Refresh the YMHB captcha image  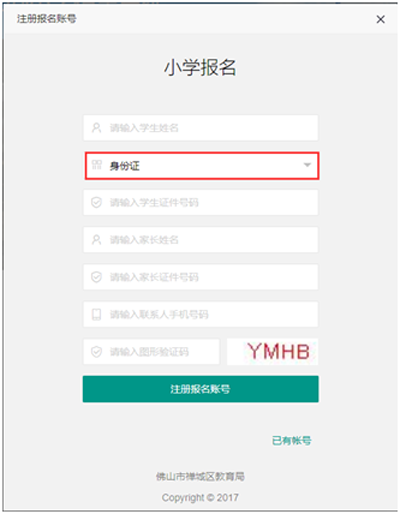[x=273, y=352]
